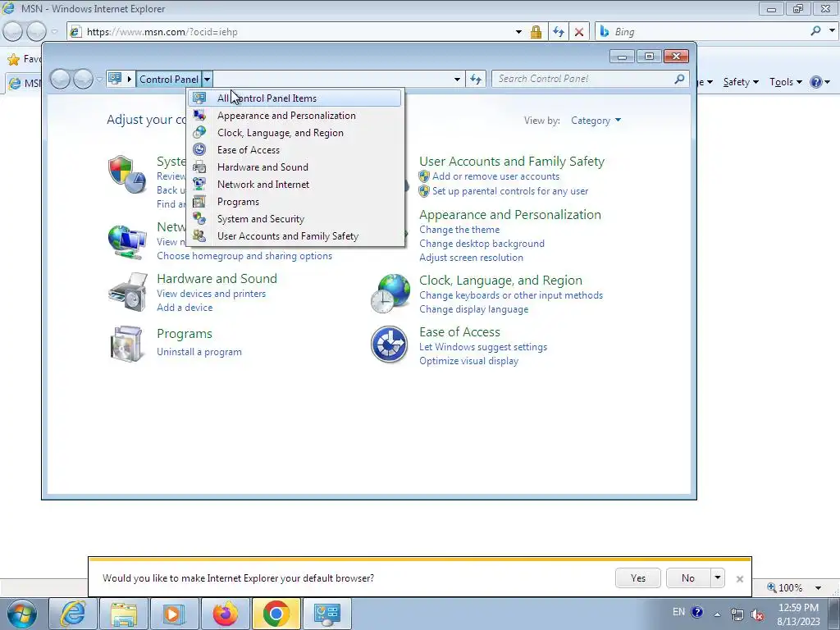Click No on default browser prompt
840x630 pixels.
pyautogui.click(x=688, y=578)
